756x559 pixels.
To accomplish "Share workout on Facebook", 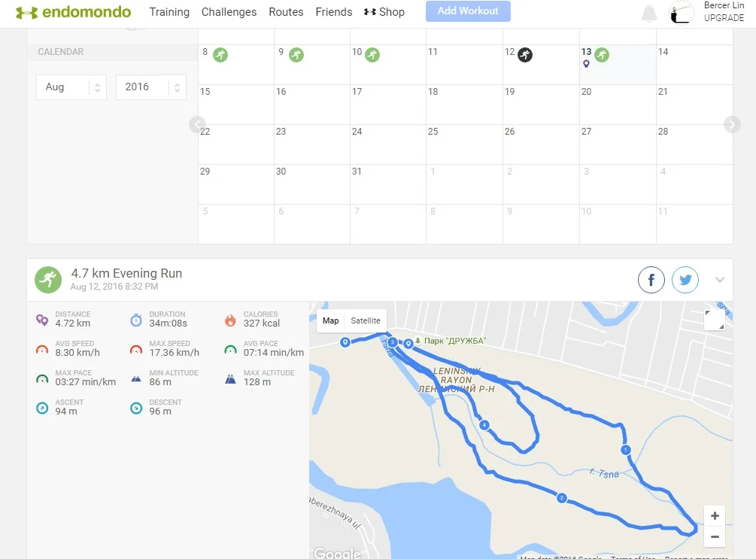I will coord(651,281).
